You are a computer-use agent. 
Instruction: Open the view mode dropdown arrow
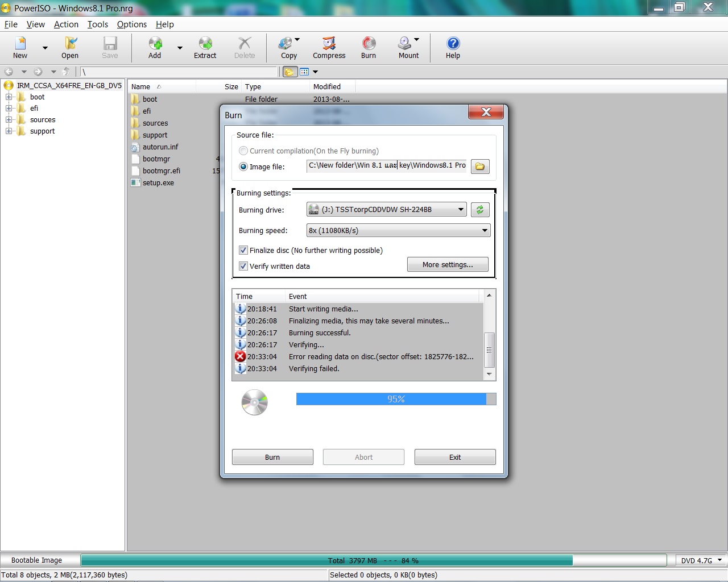[x=315, y=72]
